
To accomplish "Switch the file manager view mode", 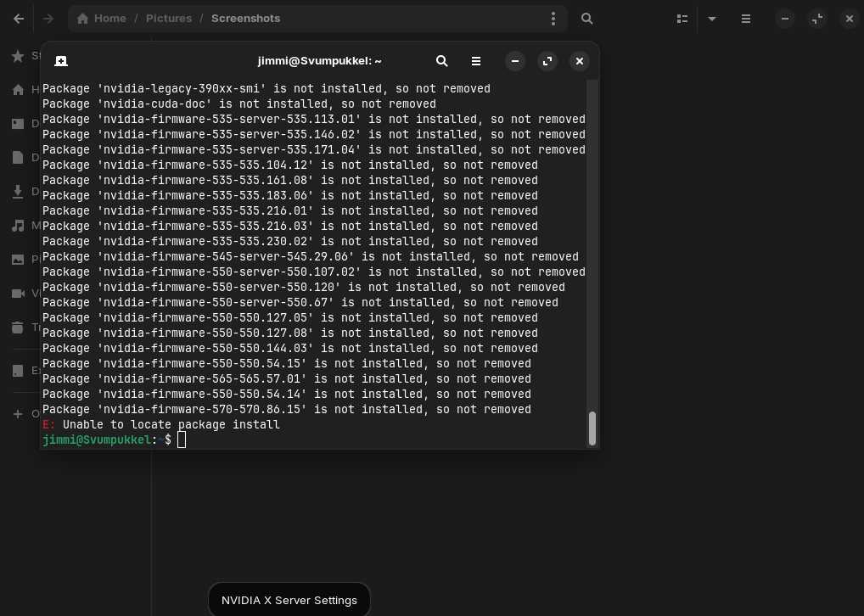I will click(x=682, y=19).
